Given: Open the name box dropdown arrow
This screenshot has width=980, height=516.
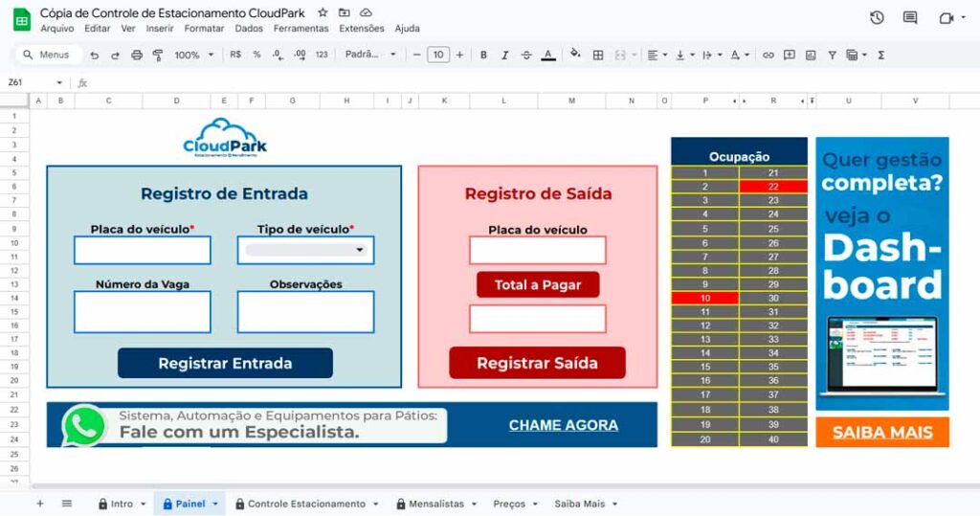Looking at the screenshot, I should point(59,82).
